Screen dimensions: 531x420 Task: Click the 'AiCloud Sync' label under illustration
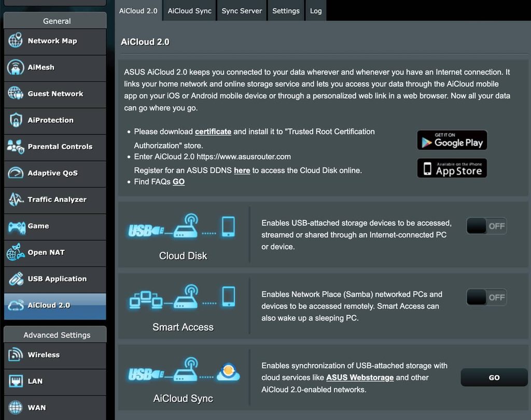pyautogui.click(x=183, y=398)
